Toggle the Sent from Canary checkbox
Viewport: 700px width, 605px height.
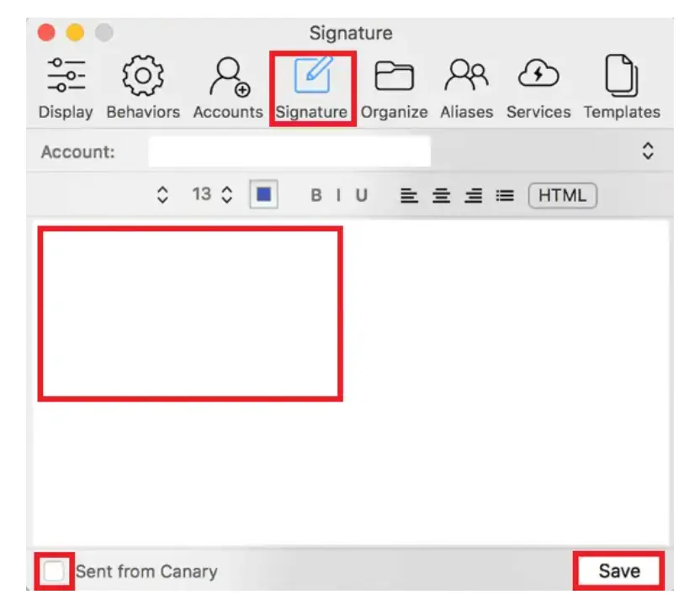[x=54, y=571]
